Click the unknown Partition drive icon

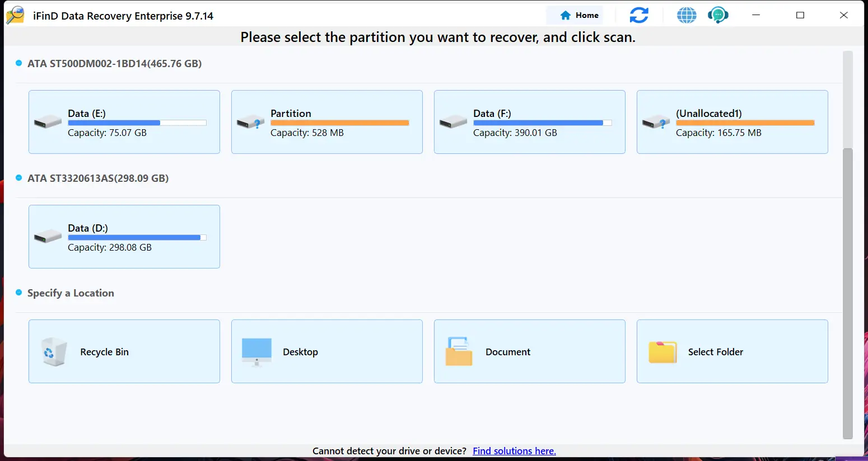251,122
